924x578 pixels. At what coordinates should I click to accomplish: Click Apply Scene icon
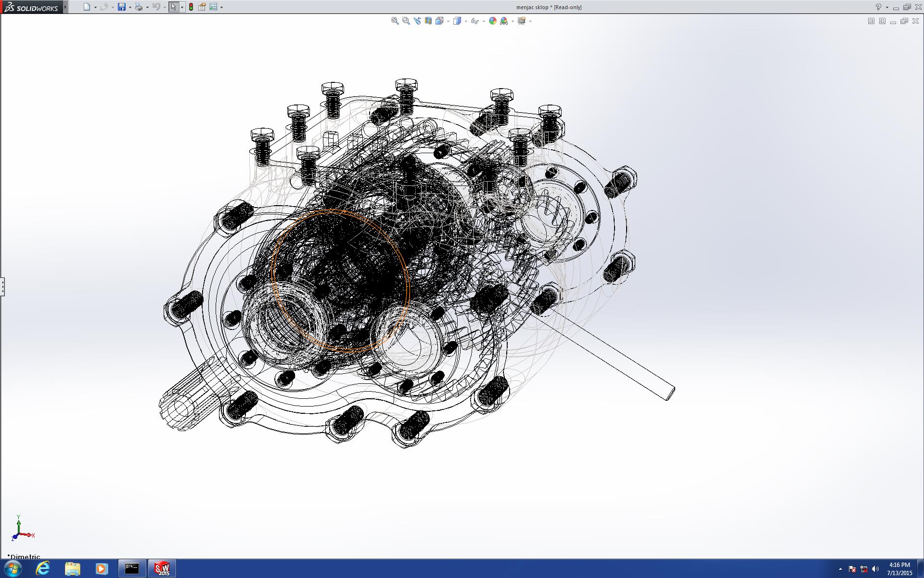[504, 21]
